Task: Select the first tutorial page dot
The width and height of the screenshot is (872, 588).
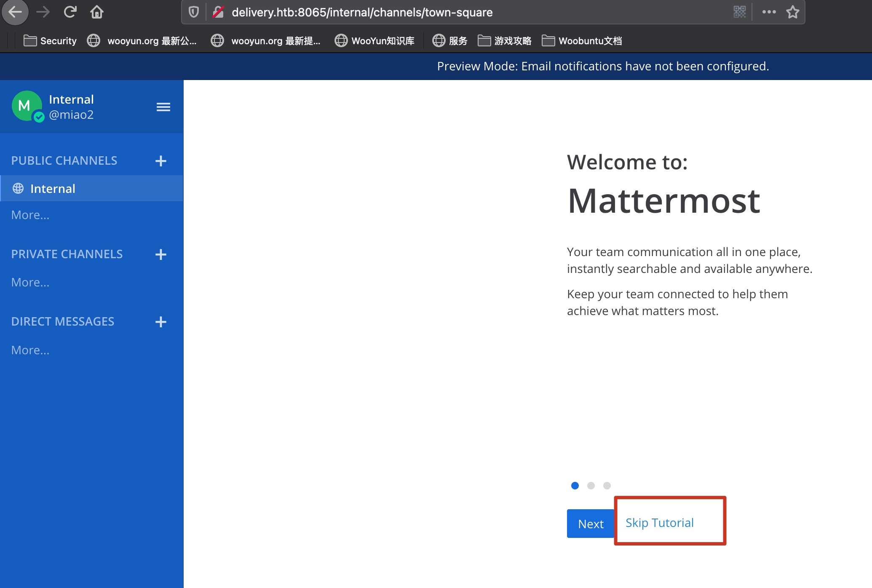Action: [575, 486]
